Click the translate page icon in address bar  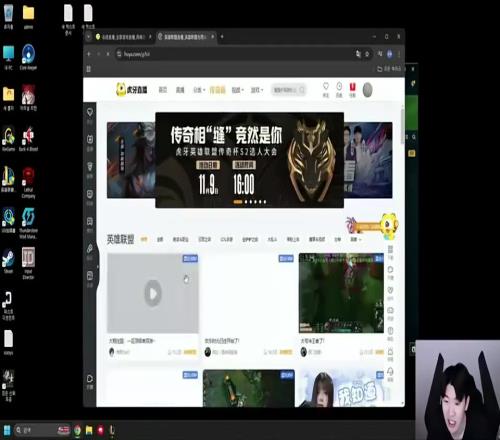click(x=358, y=54)
